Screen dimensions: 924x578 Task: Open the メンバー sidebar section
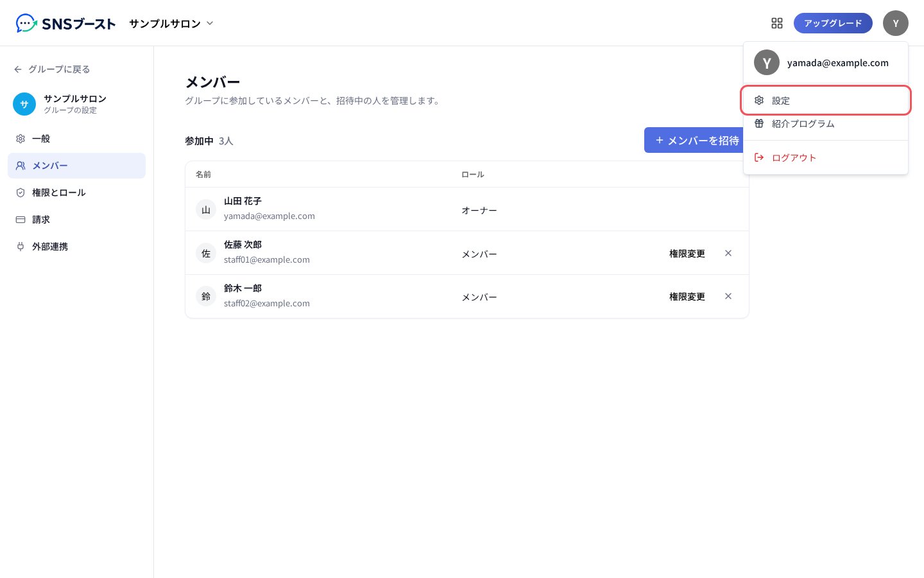coord(77,166)
